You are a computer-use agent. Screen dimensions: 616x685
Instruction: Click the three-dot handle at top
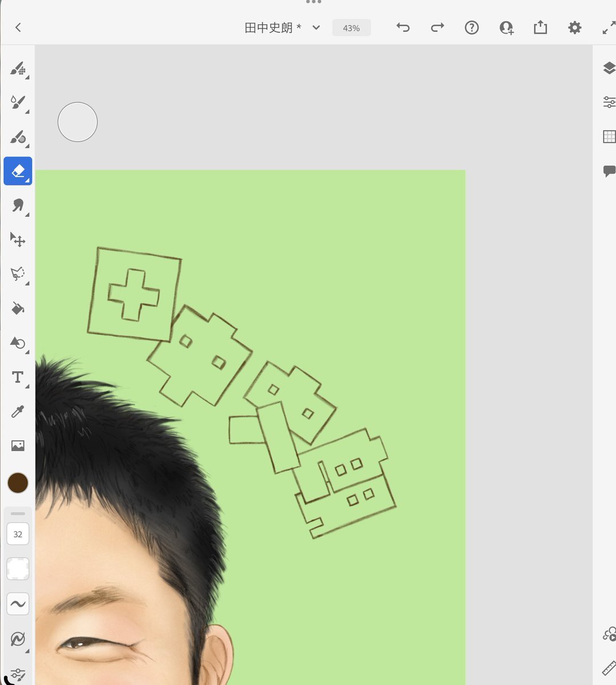313,2
